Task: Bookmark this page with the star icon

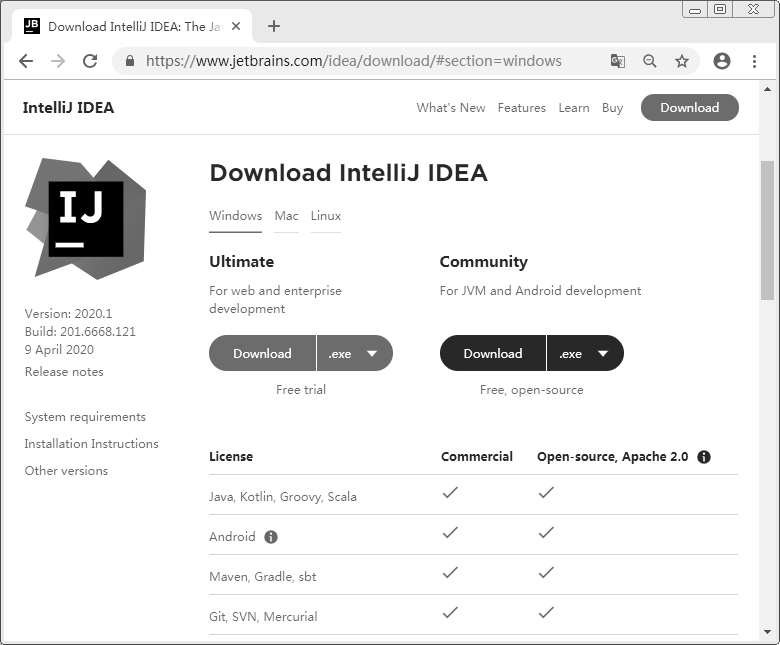Action: point(682,61)
